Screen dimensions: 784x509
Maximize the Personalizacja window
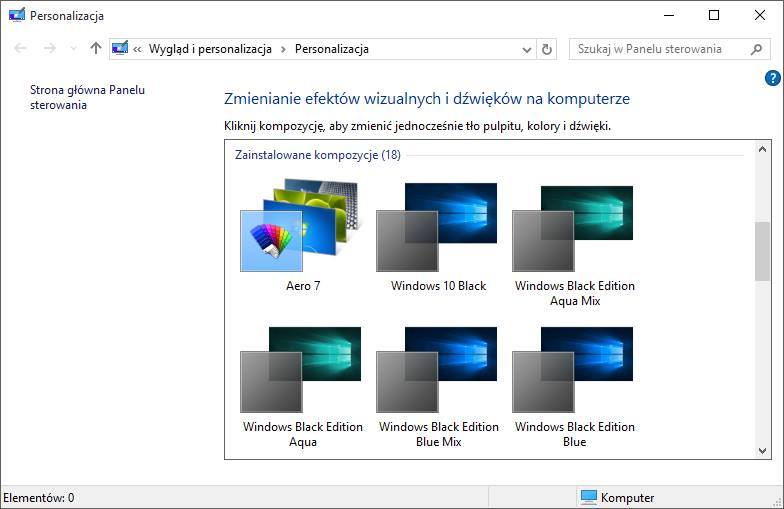coord(714,16)
